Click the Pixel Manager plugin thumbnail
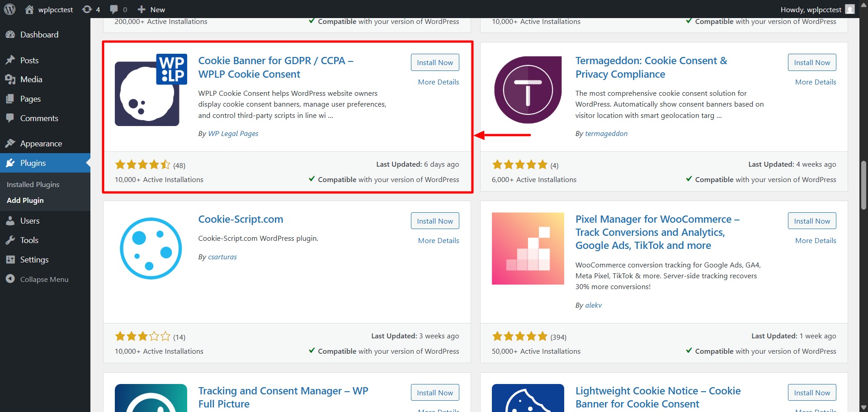The width and height of the screenshot is (868, 412). 528,248
